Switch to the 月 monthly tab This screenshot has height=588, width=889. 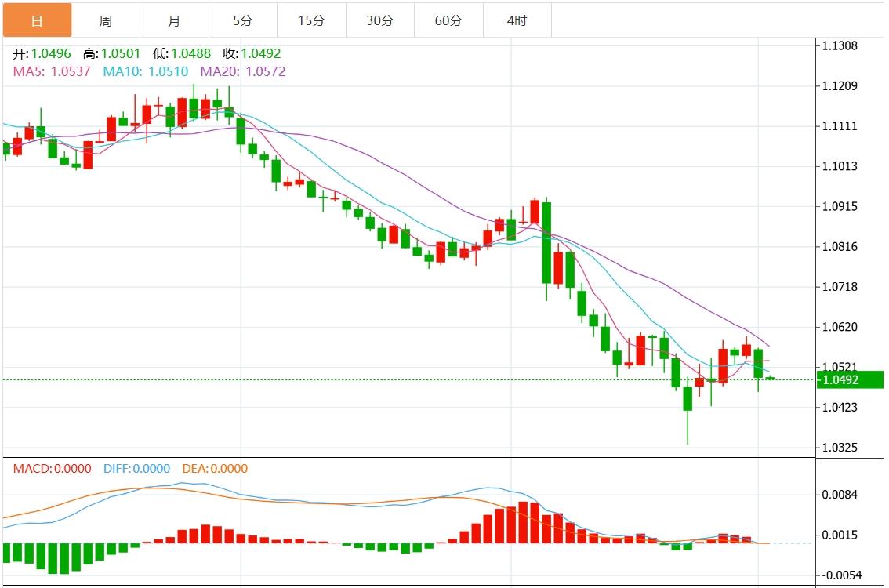(x=174, y=21)
